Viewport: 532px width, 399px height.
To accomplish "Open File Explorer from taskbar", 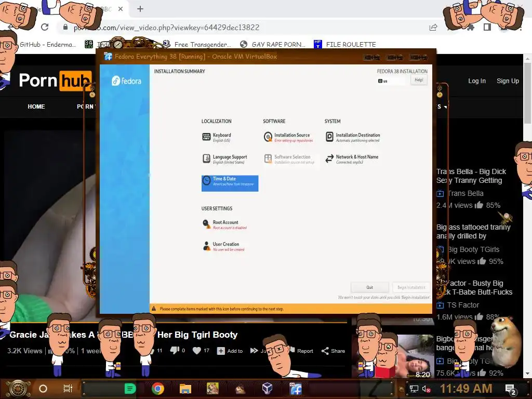I will [x=185, y=389].
